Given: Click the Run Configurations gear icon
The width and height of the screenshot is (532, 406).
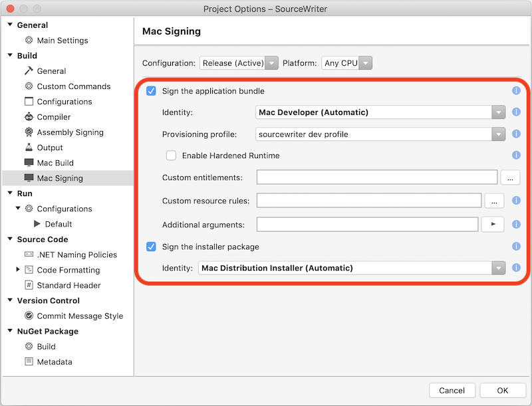Looking at the screenshot, I should (29, 209).
